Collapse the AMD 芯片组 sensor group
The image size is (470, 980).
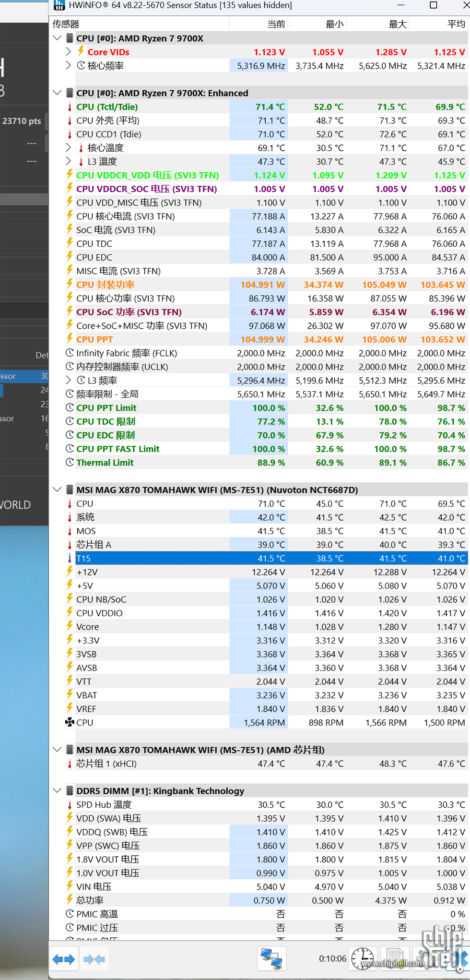[x=57, y=750]
